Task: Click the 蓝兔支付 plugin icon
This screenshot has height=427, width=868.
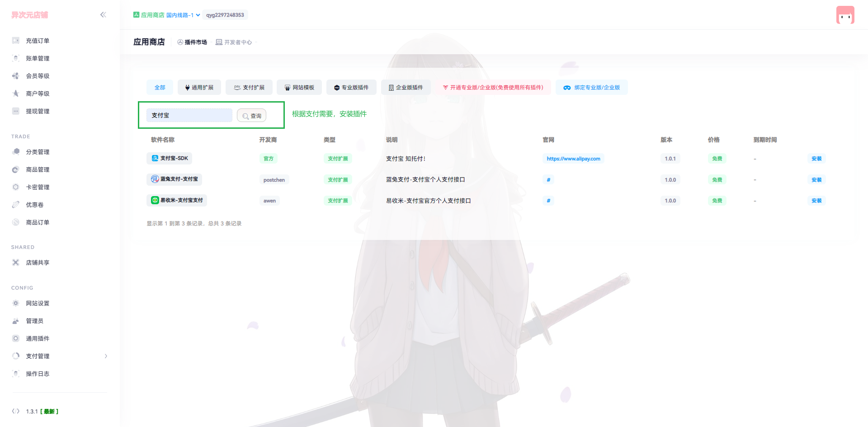Action: (x=155, y=179)
